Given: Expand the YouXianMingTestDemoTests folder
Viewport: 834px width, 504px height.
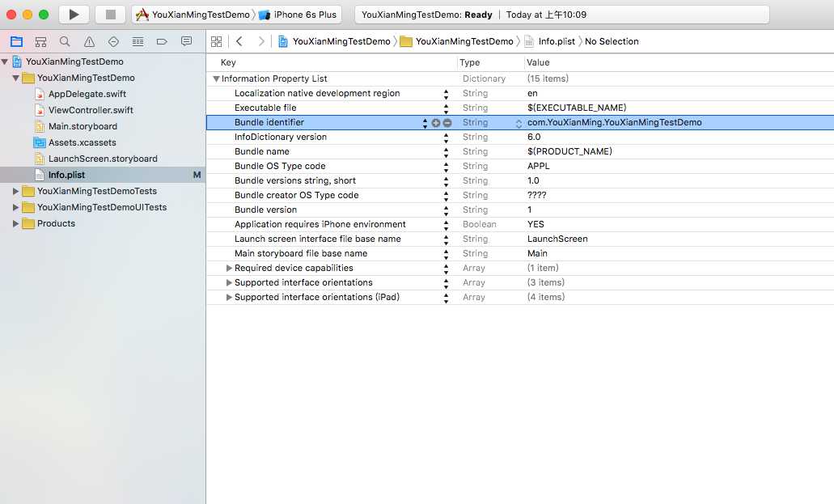Looking at the screenshot, I should click(x=15, y=191).
